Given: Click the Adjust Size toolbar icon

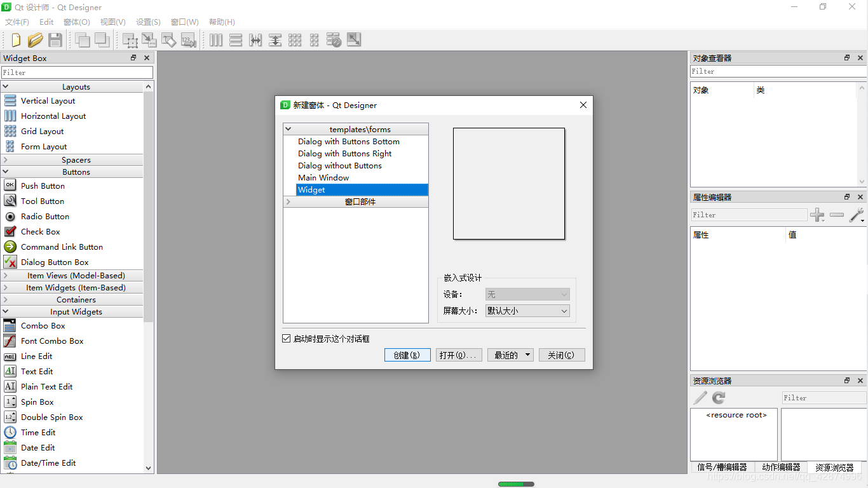Looking at the screenshot, I should (x=354, y=40).
